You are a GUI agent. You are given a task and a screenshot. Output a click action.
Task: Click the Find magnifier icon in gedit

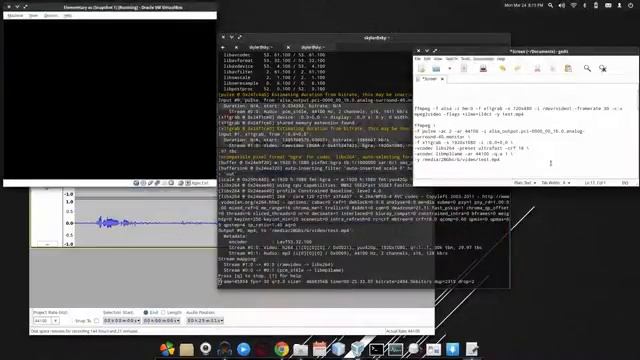tap(587, 69)
